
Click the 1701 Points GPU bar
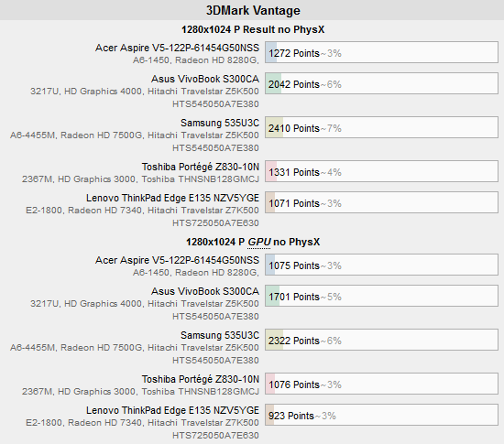click(x=381, y=296)
